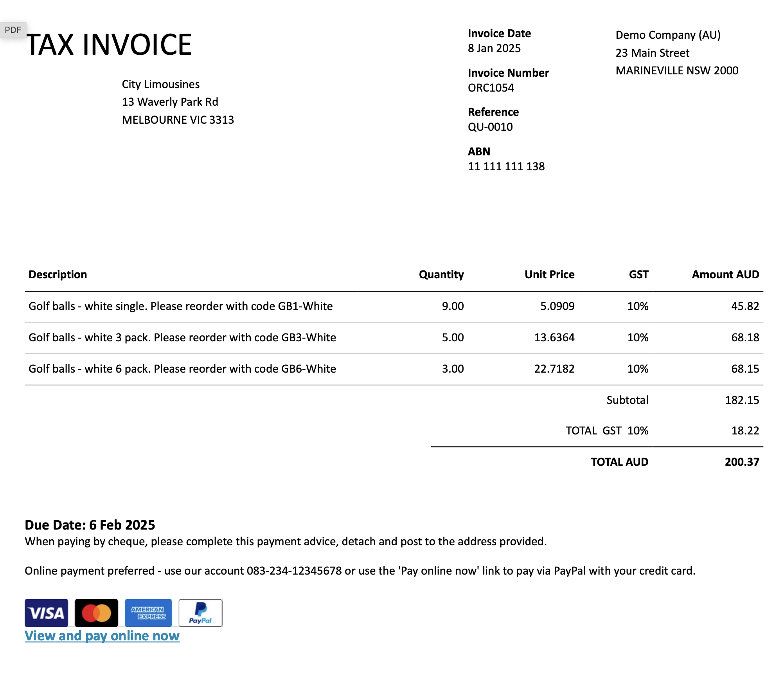Click the TAX INVOICE heading

pyautogui.click(x=109, y=45)
